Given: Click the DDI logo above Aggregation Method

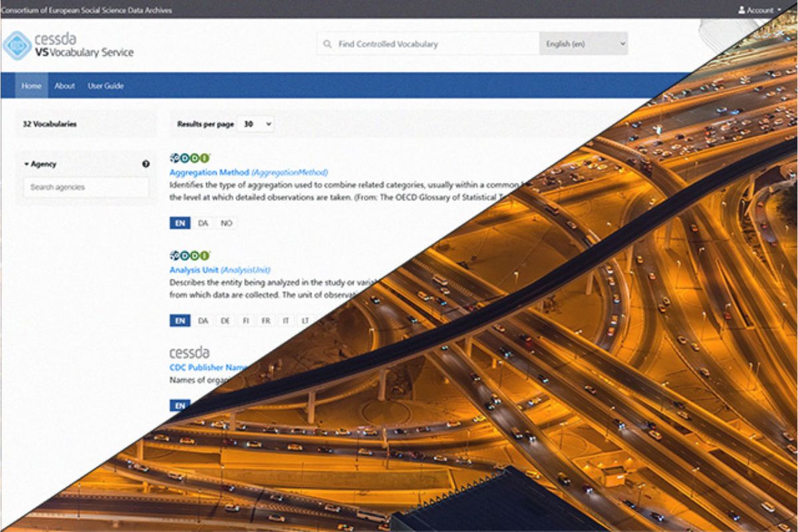Looking at the screenshot, I should 190,158.
